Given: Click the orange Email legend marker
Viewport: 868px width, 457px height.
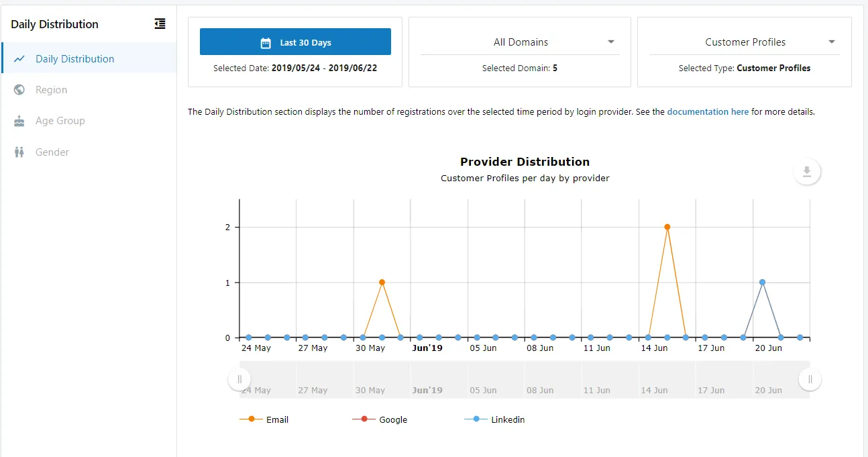Looking at the screenshot, I should pos(252,419).
